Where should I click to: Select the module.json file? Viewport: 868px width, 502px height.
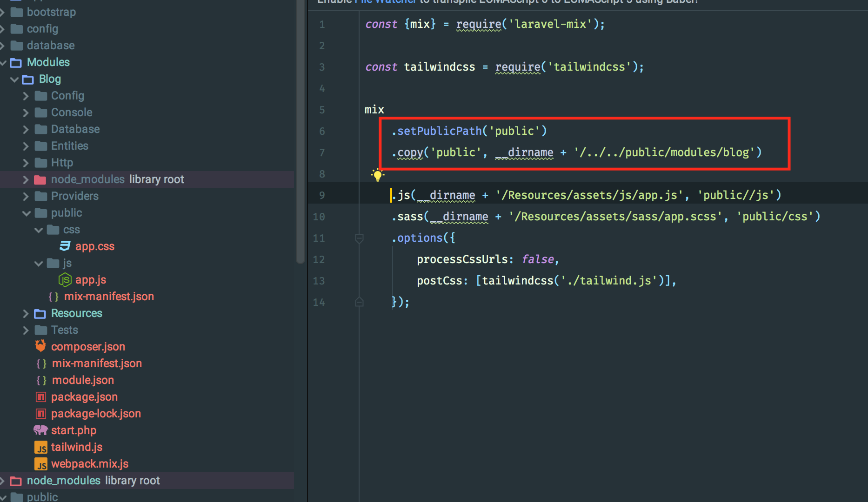point(83,380)
